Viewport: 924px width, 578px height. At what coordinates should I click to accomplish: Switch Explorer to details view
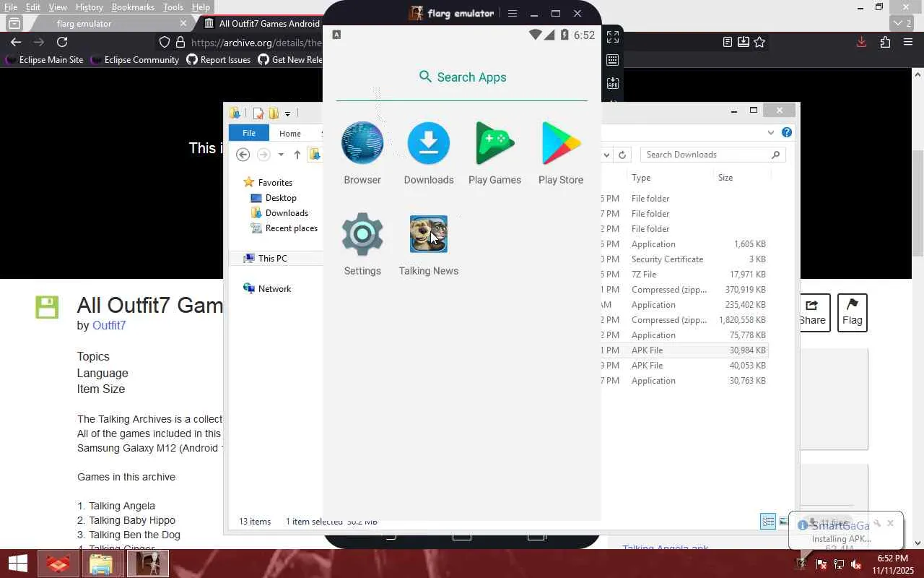tap(768, 522)
